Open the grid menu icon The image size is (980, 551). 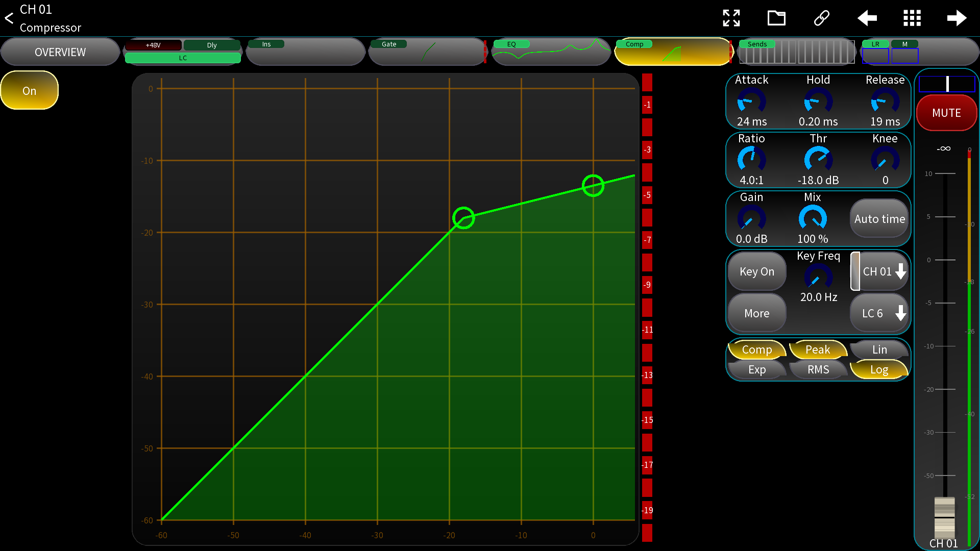912,18
